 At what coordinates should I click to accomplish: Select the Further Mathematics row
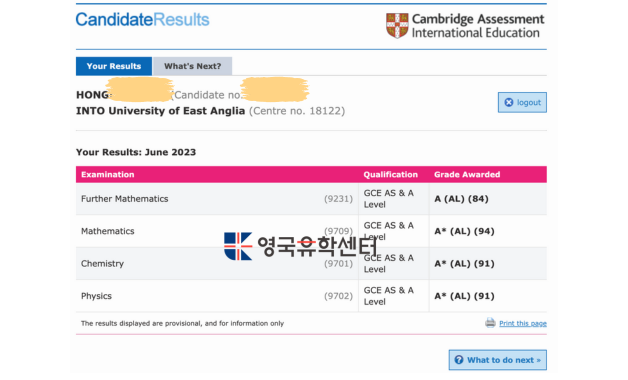pyautogui.click(x=311, y=199)
